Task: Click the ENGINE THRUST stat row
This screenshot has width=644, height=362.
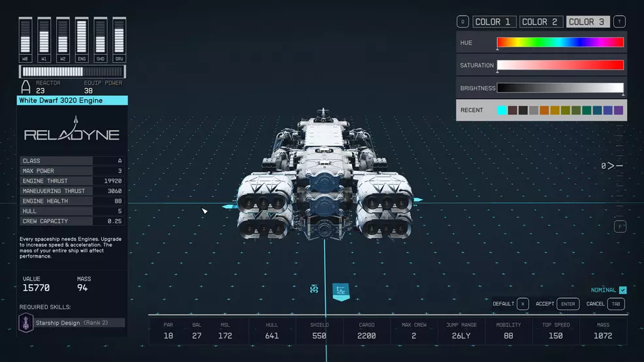Action: [x=72, y=181]
